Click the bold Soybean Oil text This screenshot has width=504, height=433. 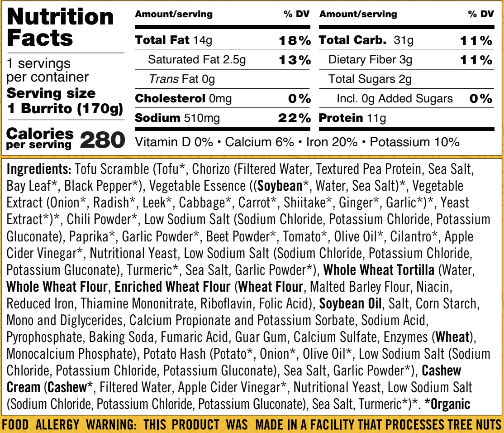[x=350, y=303]
